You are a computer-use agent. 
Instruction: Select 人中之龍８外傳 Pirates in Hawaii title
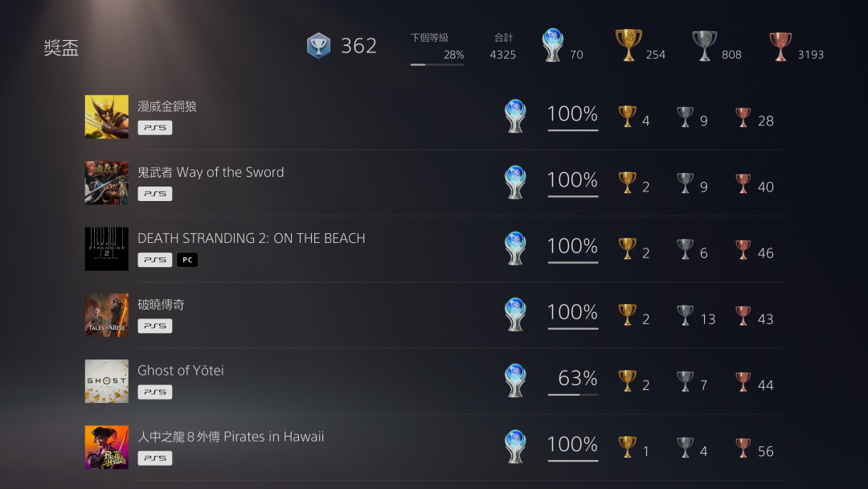coord(231,437)
